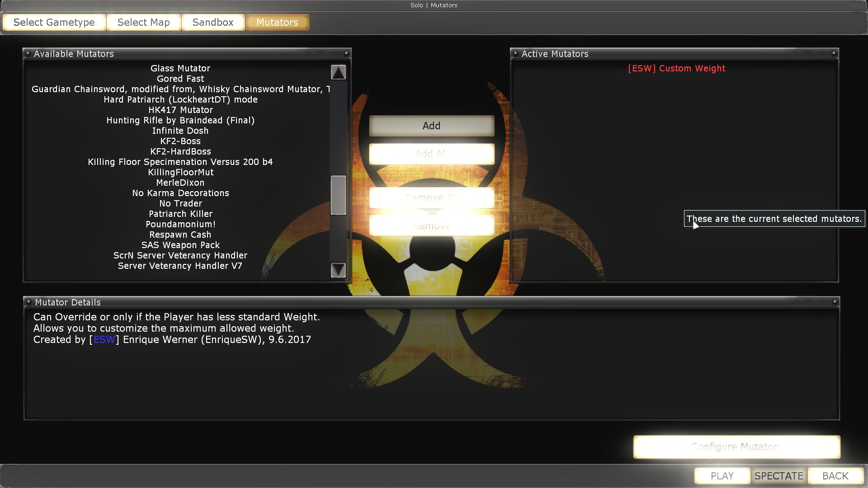Click the Remove All button
868x488 pixels.
[x=432, y=197]
